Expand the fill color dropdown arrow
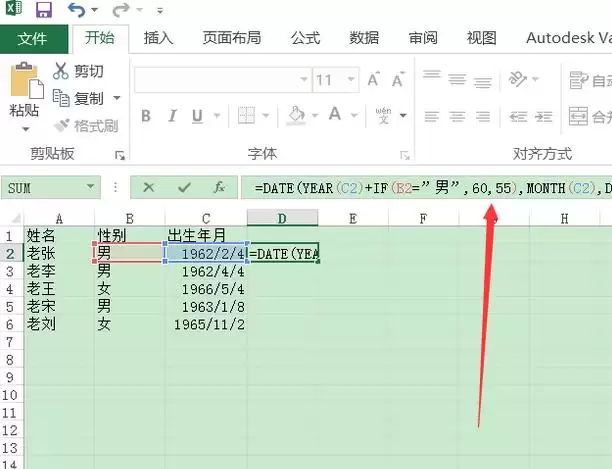 pyautogui.click(x=315, y=115)
